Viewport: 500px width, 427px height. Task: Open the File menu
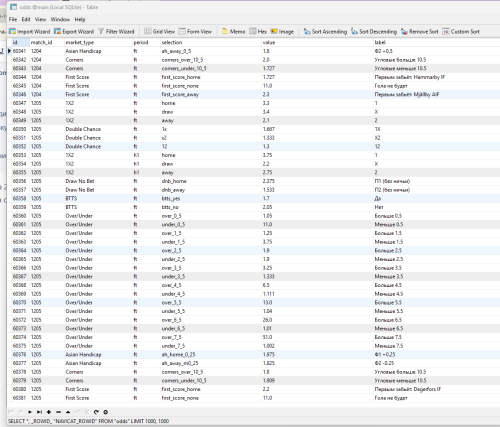(x=13, y=19)
